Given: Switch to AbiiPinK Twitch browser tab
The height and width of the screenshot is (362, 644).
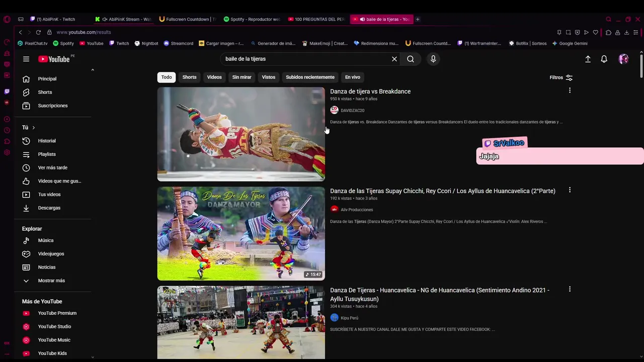Looking at the screenshot, I should coord(55,19).
